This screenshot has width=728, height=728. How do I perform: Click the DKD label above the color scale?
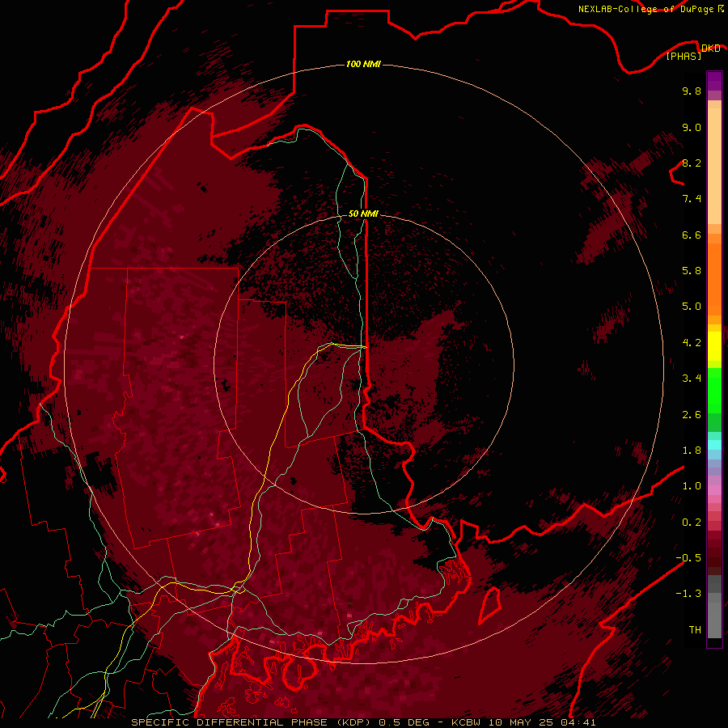tap(711, 48)
